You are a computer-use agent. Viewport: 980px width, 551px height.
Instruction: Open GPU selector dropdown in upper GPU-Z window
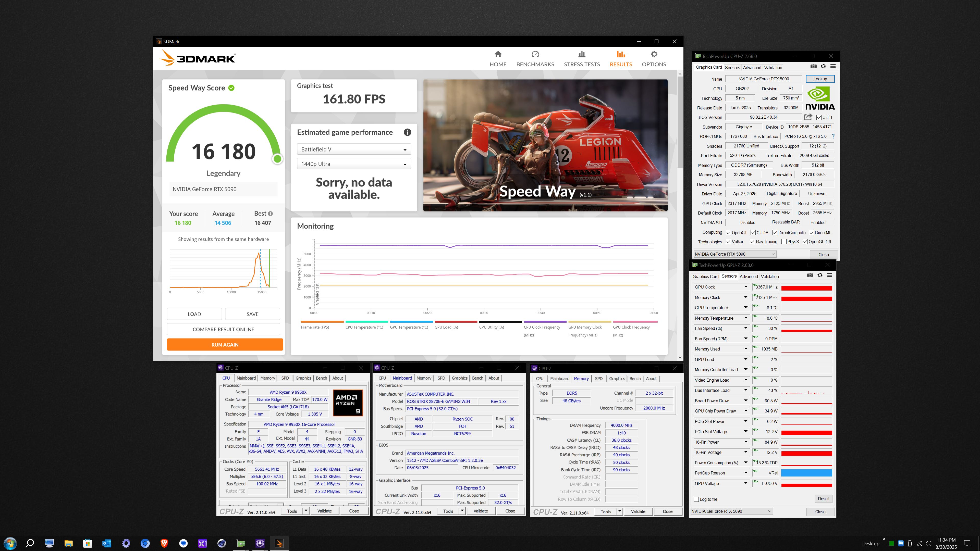[735, 254]
